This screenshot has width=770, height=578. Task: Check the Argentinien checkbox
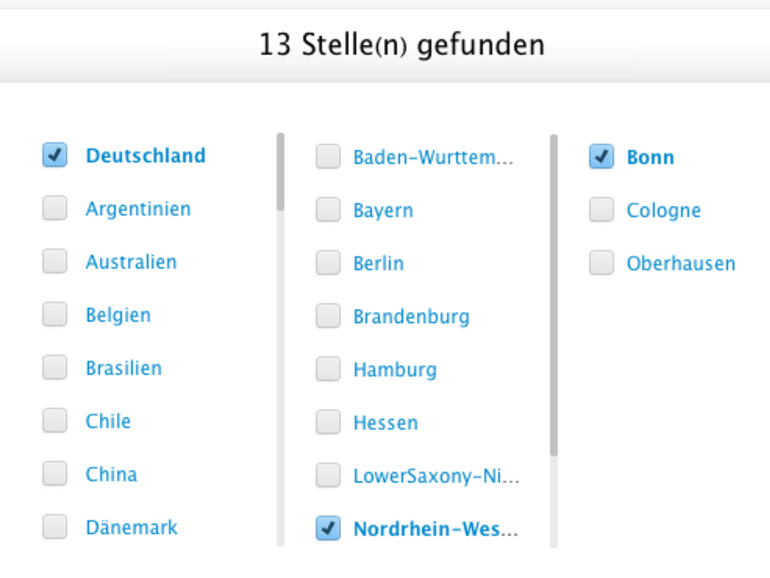click(54, 208)
